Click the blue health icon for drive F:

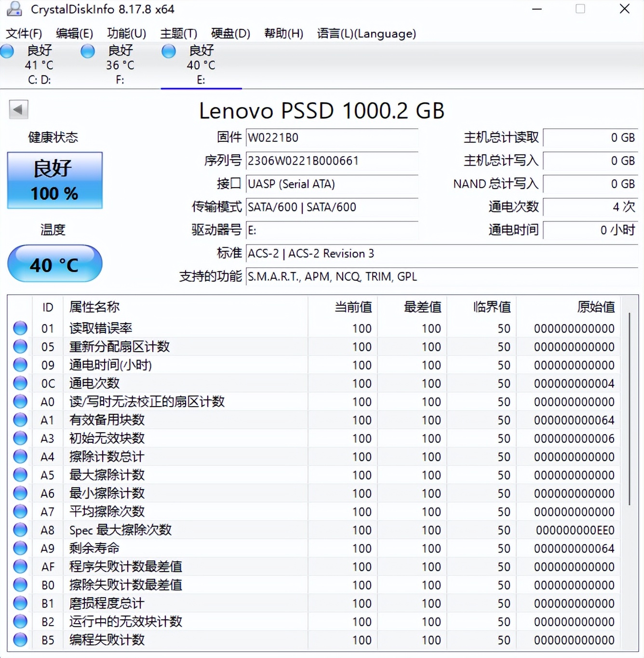pos(87,51)
